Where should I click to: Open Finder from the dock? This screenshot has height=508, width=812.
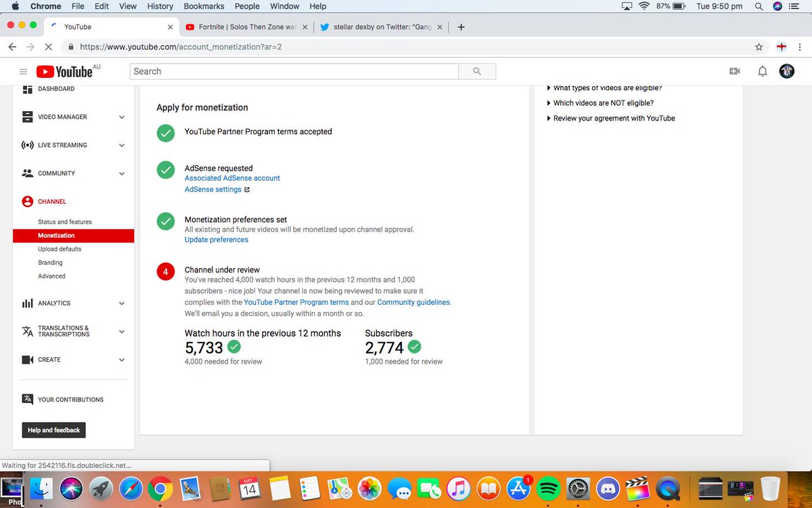(x=42, y=488)
